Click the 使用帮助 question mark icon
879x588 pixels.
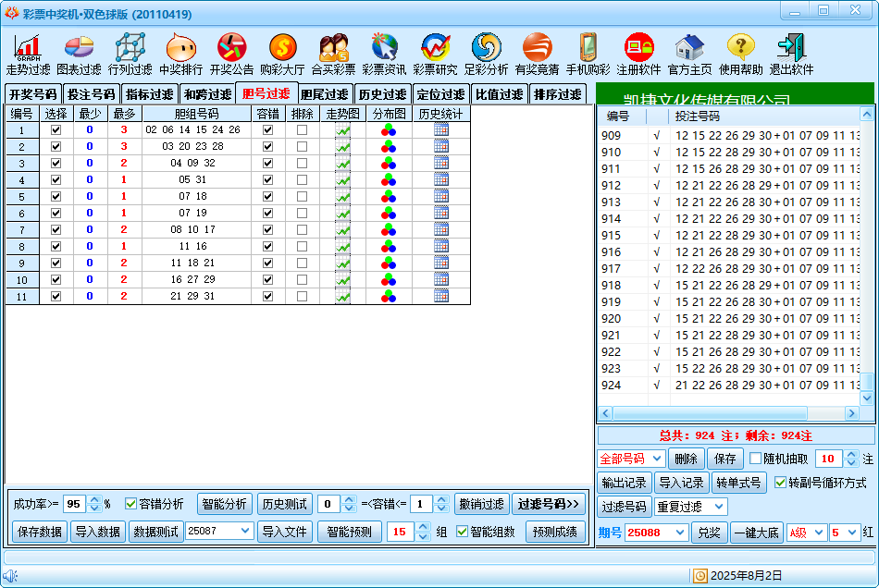coord(741,48)
